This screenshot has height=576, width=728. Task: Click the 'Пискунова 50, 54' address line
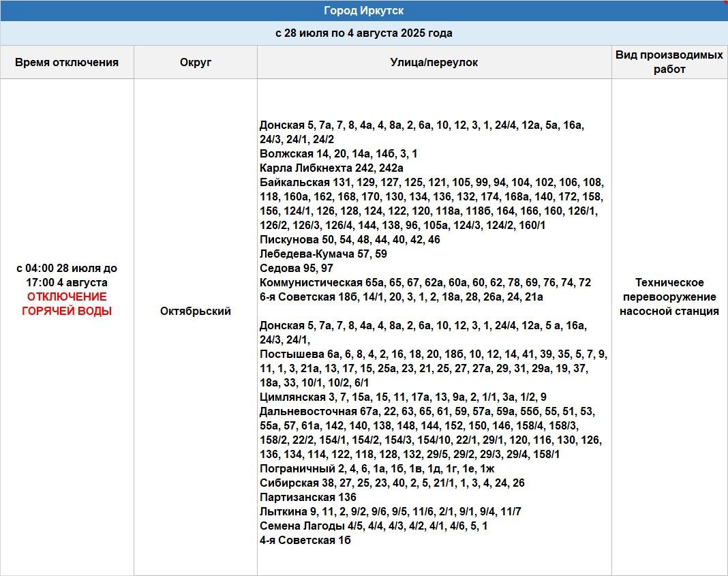[350, 240]
